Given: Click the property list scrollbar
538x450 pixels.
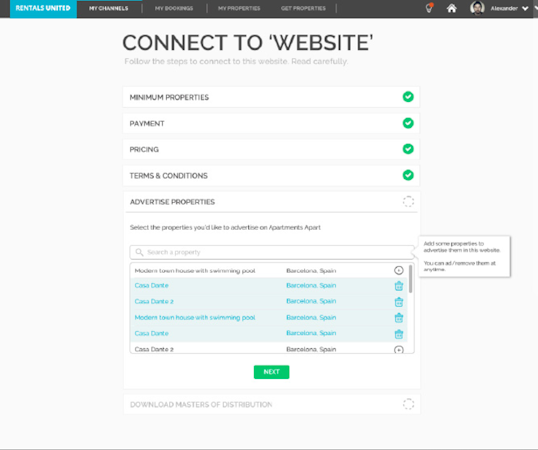Looking at the screenshot, I should 410,279.
